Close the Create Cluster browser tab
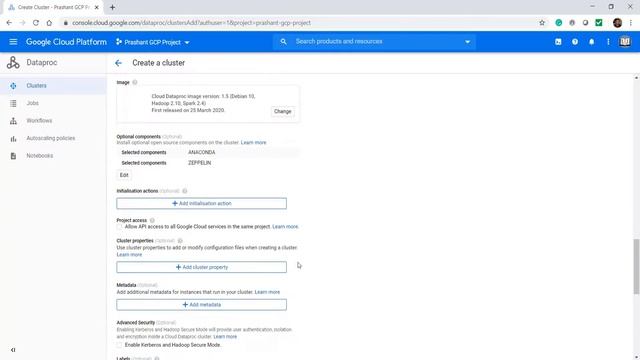 (x=97, y=7)
